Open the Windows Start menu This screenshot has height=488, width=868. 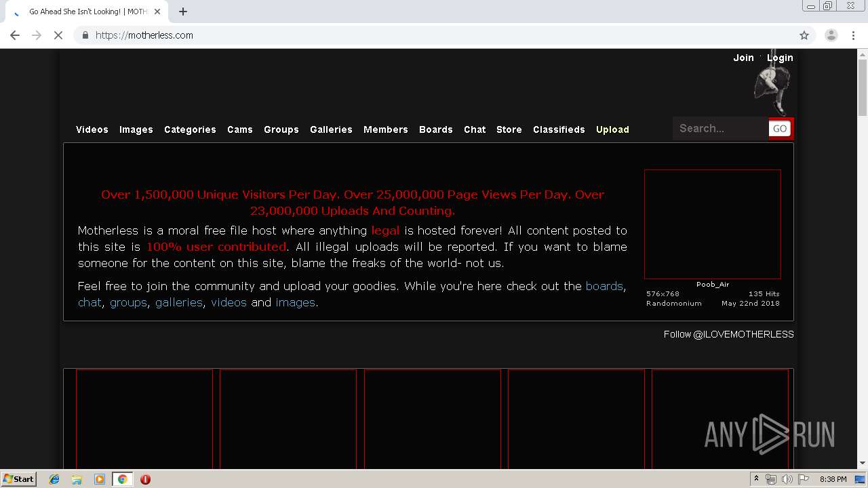coord(18,479)
